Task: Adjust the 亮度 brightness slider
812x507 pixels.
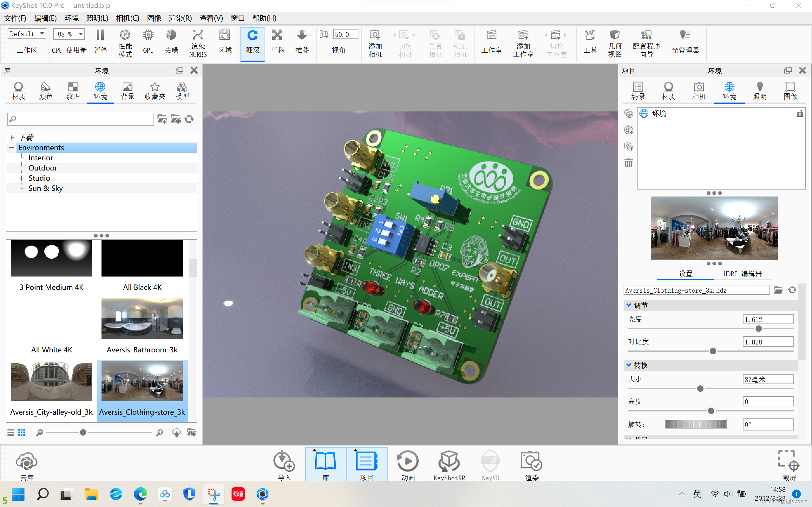Action: tap(759, 329)
